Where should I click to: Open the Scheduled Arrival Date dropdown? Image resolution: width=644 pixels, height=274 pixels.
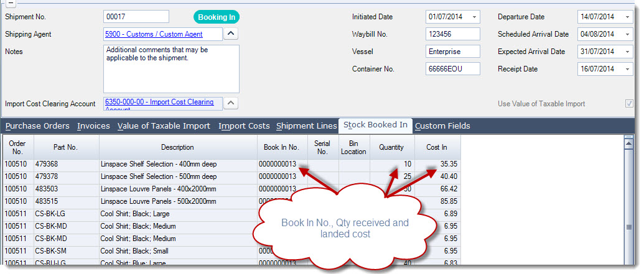(x=628, y=34)
